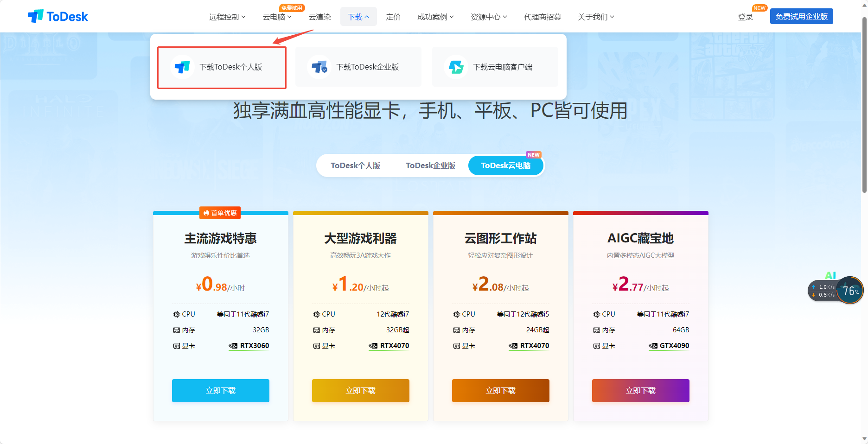The height and width of the screenshot is (444, 868).
Task: Click the ToDesk personal edition download icon
Action: (182, 67)
